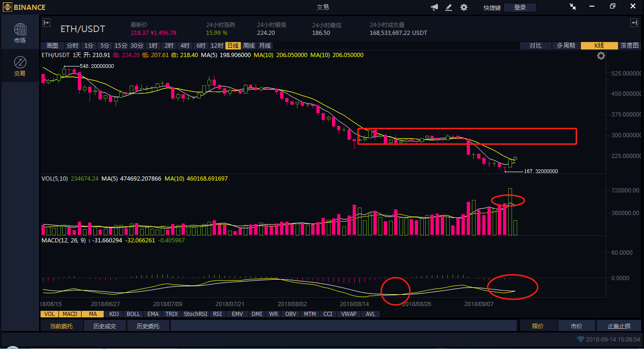Click the Binance logo
The height and width of the screenshot is (349, 644).
[x=25, y=7]
